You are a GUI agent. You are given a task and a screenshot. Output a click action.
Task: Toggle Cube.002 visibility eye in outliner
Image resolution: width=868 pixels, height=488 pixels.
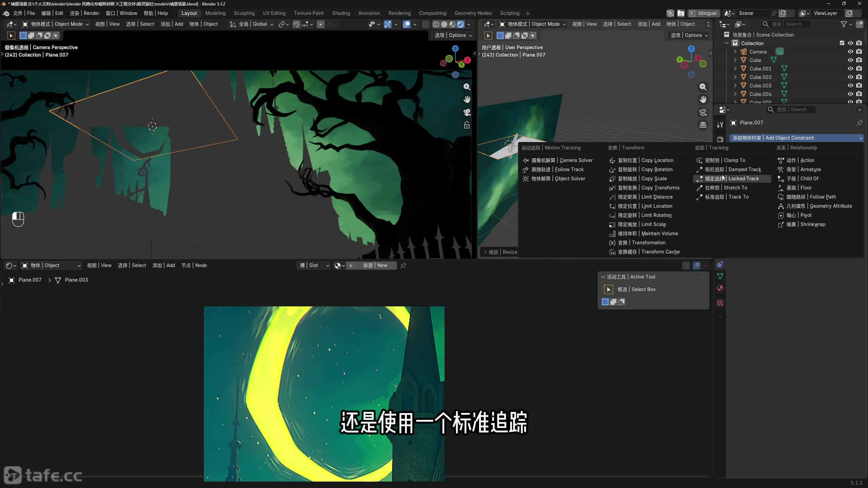point(850,77)
